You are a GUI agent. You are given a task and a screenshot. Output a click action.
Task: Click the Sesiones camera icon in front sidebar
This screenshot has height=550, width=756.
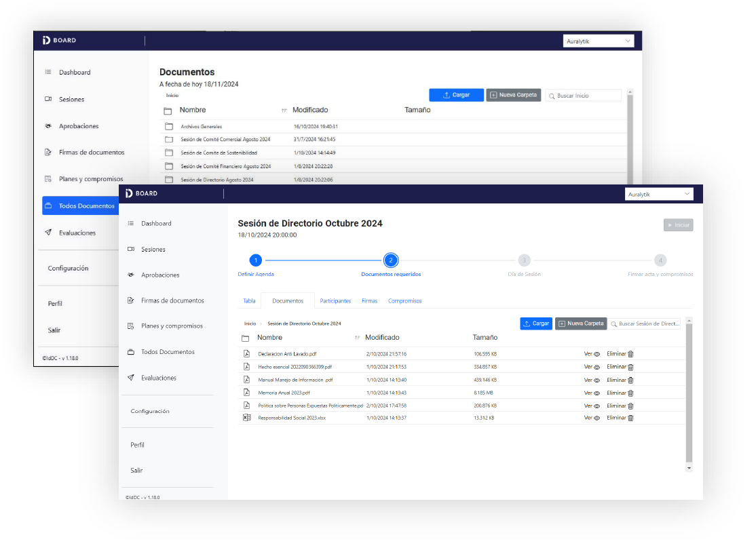(x=131, y=250)
